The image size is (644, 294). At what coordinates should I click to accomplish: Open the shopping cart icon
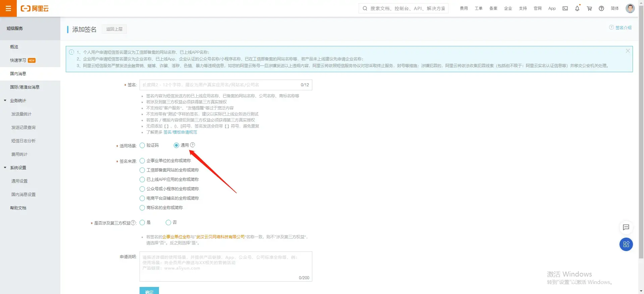pos(589,8)
